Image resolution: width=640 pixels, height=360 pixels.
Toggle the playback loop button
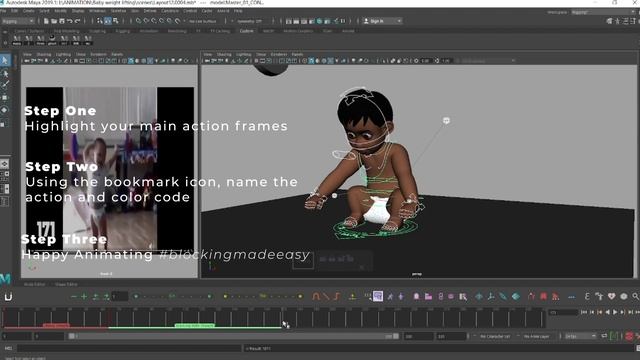click(604, 336)
